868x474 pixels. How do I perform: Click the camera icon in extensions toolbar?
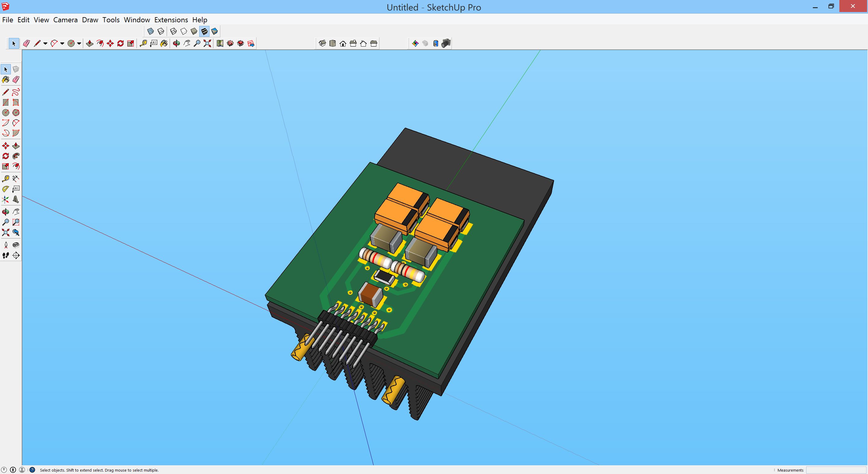pyautogui.click(x=446, y=43)
